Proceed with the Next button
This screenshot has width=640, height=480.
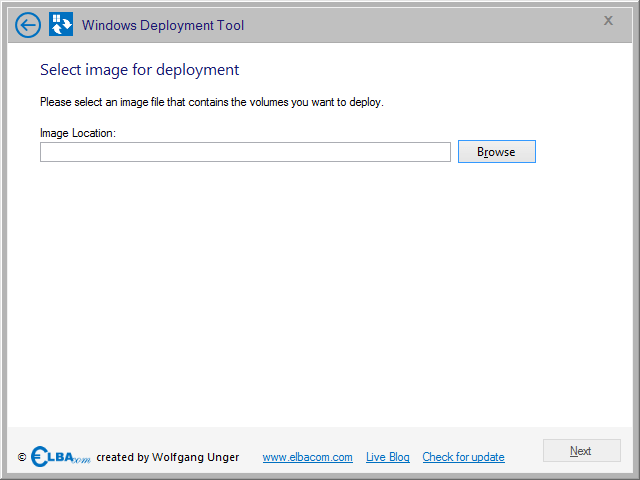point(582,451)
